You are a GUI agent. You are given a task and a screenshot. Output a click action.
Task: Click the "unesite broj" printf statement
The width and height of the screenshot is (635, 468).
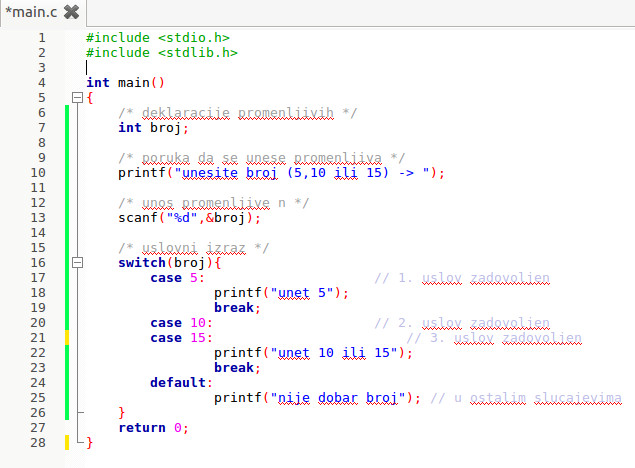pyautogui.click(x=280, y=172)
